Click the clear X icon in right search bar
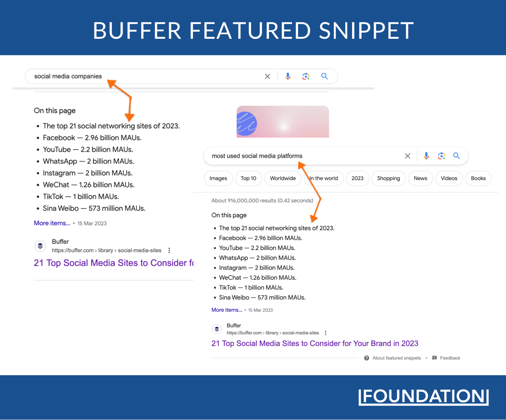The width and height of the screenshot is (506, 420). click(x=407, y=156)
